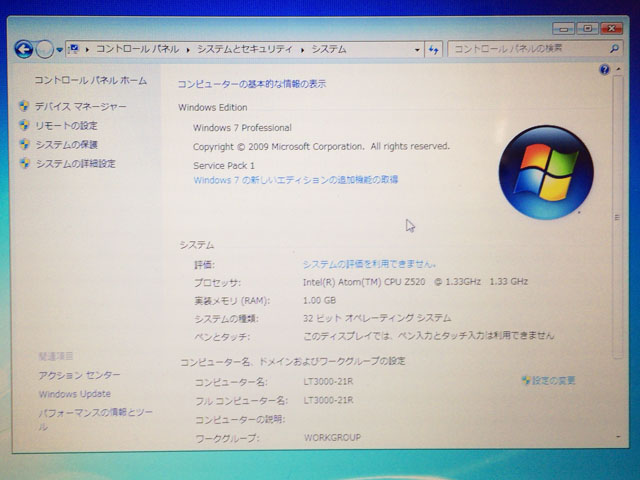Click コンピューターの基本的な情報の表示 heading
Viewport: 640px width, 480px height.
pyautogui.click(x=251, y=84)
